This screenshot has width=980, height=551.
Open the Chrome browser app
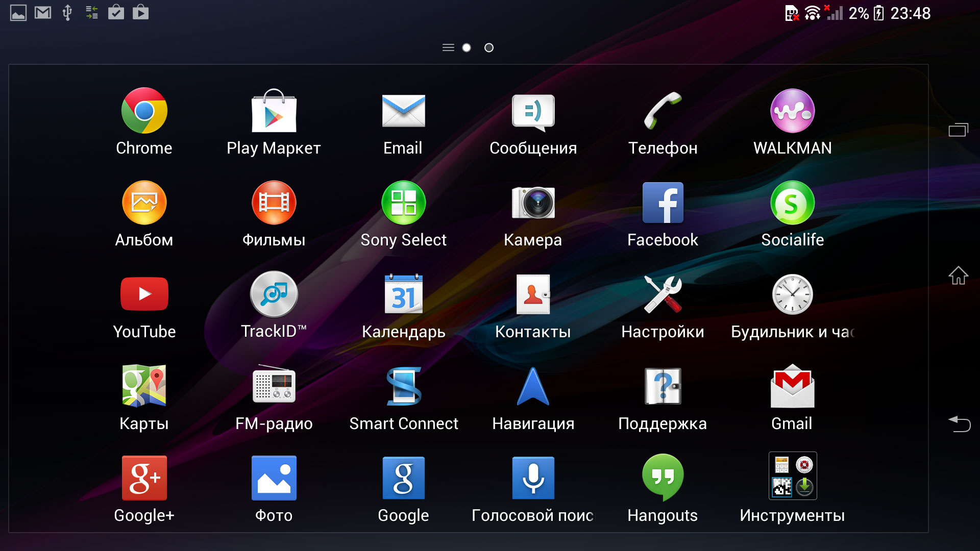(144, 122)
